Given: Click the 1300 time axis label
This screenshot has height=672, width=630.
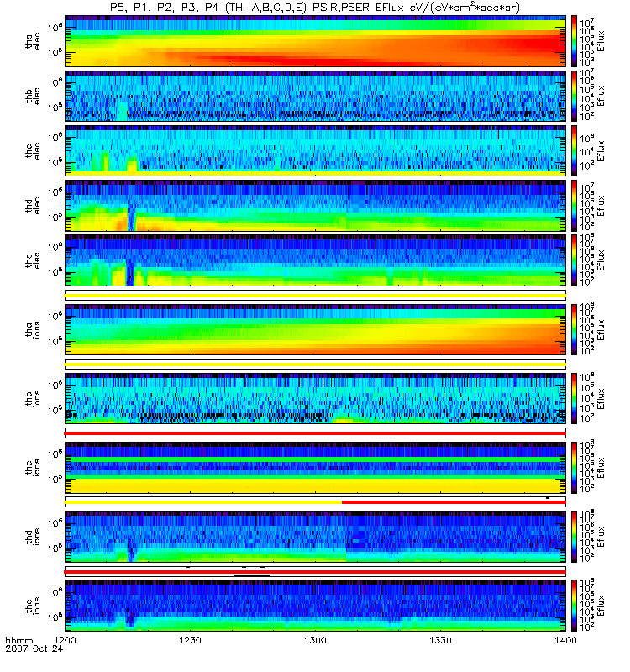Looking at the screenshot, I should point(315,640).
